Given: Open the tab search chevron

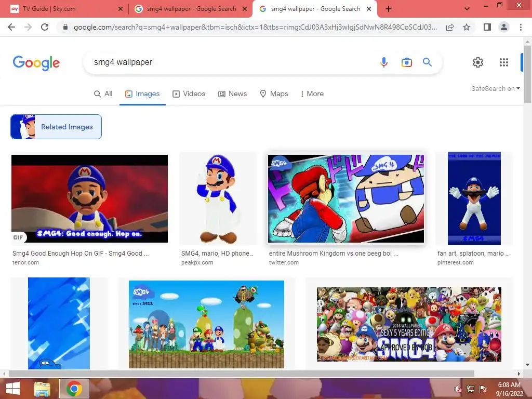Looking at the screenshot, I should point(467,9).
